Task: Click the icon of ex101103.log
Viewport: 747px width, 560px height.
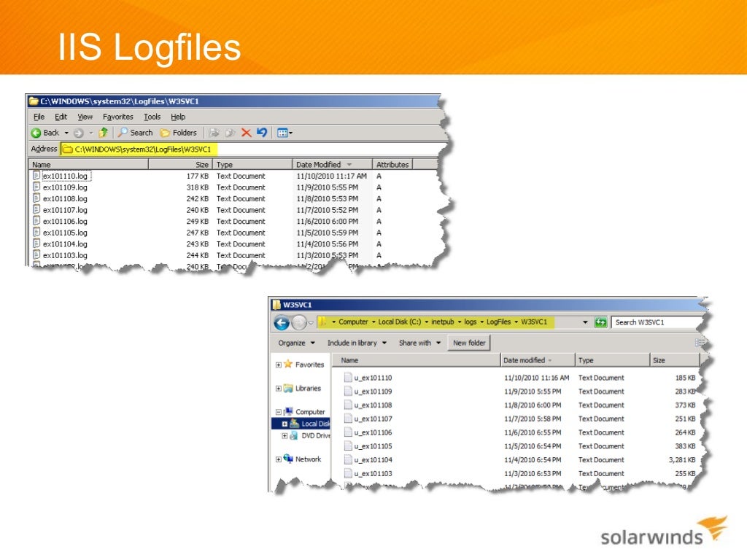Action: pyautogui.click(x=36, y=254)
